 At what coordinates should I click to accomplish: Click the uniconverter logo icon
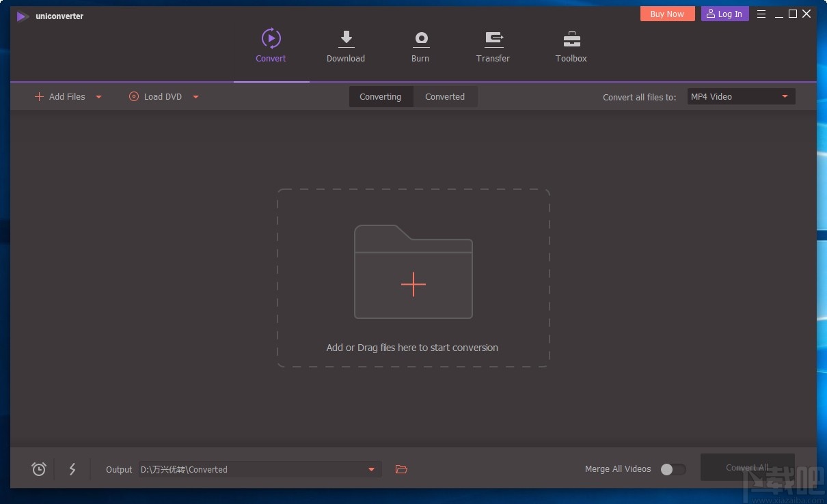click(x=23, y=16)
